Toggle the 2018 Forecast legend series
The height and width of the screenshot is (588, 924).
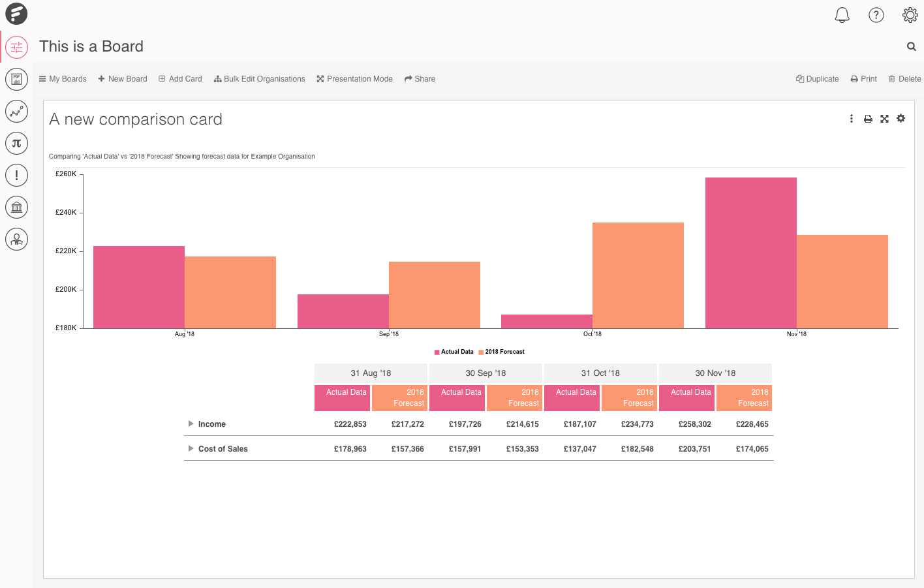pos(502,352)
